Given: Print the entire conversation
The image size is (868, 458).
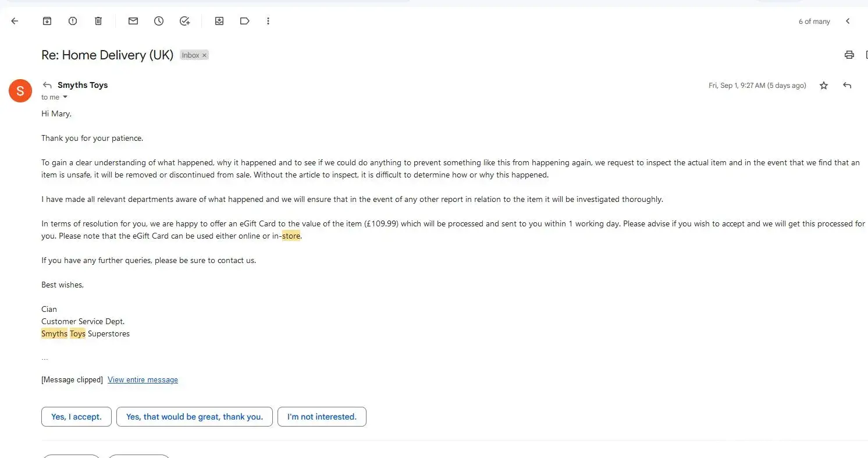Looking at the screenshot, I should pyautogui.click(x=849, y=55).
